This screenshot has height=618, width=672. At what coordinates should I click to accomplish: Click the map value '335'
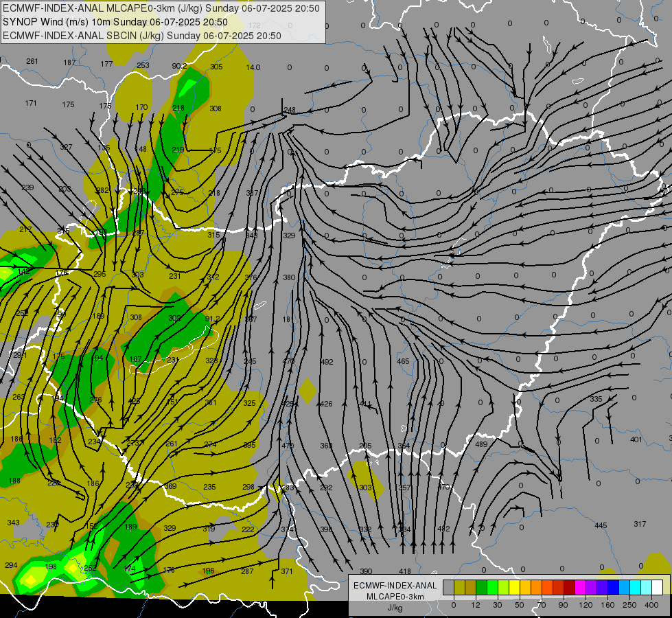596,399
